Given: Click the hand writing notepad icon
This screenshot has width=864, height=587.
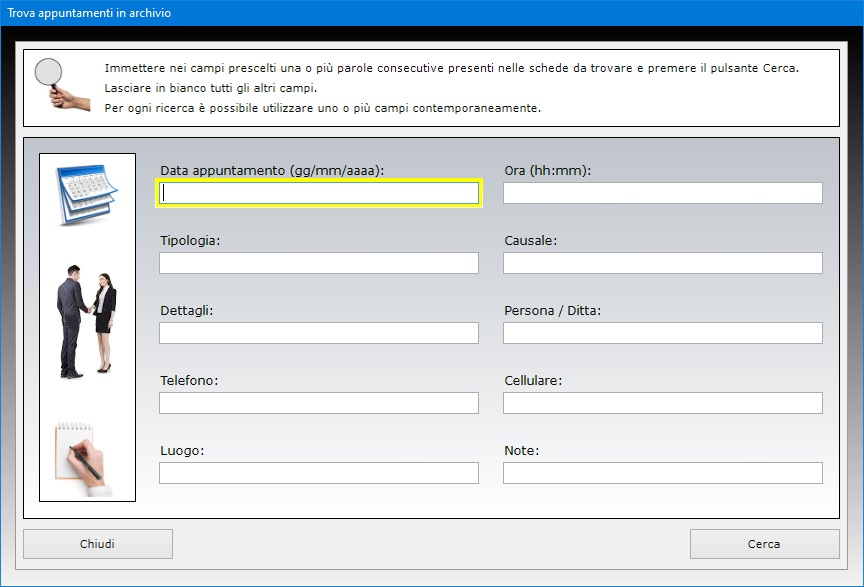Looking at the screenshot, I should click(x=83, y=459).
